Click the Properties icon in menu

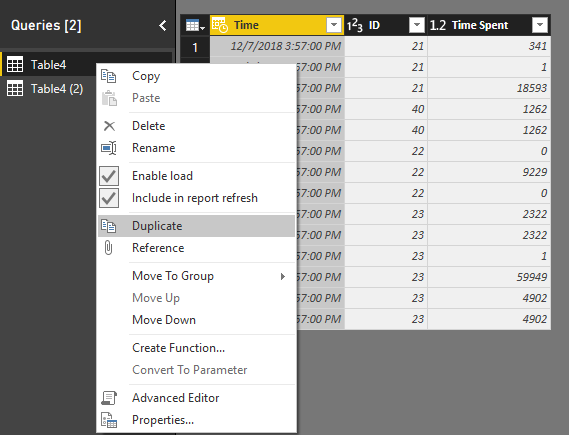109,420
